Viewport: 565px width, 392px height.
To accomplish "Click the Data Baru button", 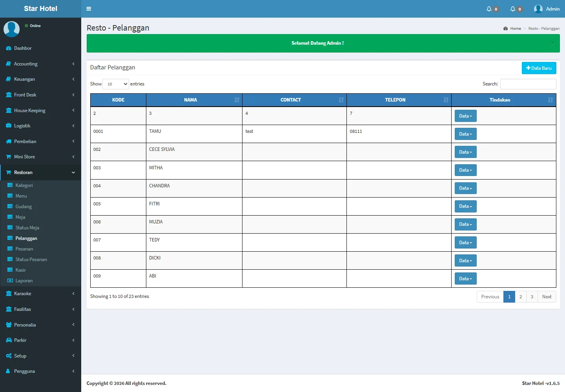I will (x=539, y=68).
